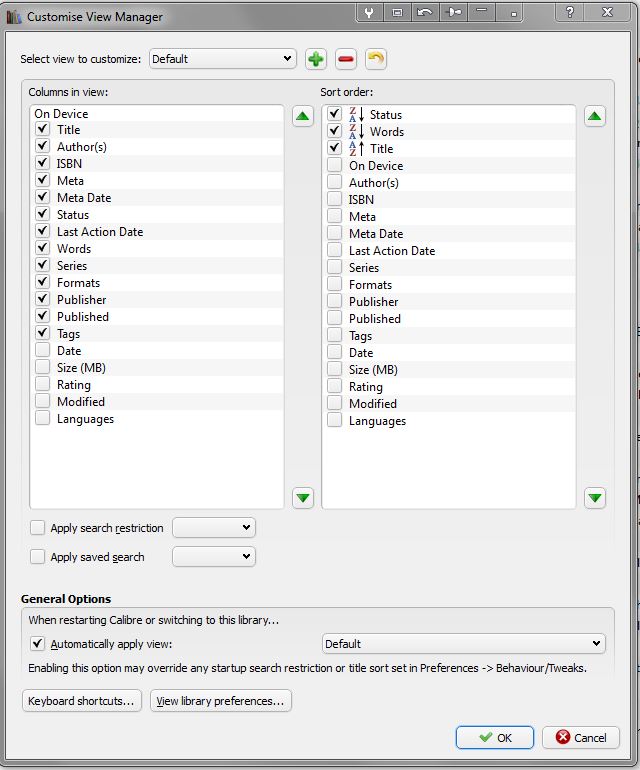
Task: Click the red minus remove view icon
Action: [x=346, y=59]
